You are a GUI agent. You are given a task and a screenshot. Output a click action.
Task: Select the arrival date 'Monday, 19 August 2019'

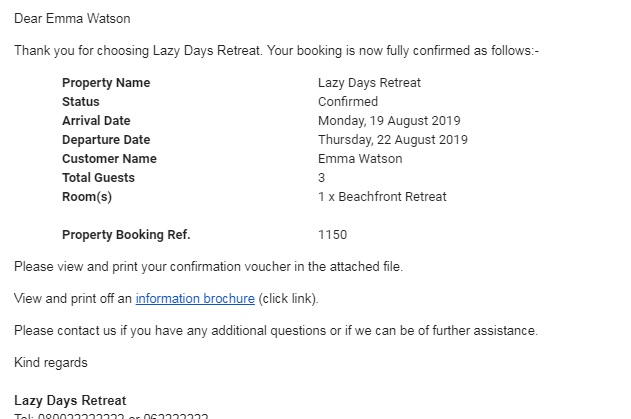pyautogui.click(x=389, y=120)
